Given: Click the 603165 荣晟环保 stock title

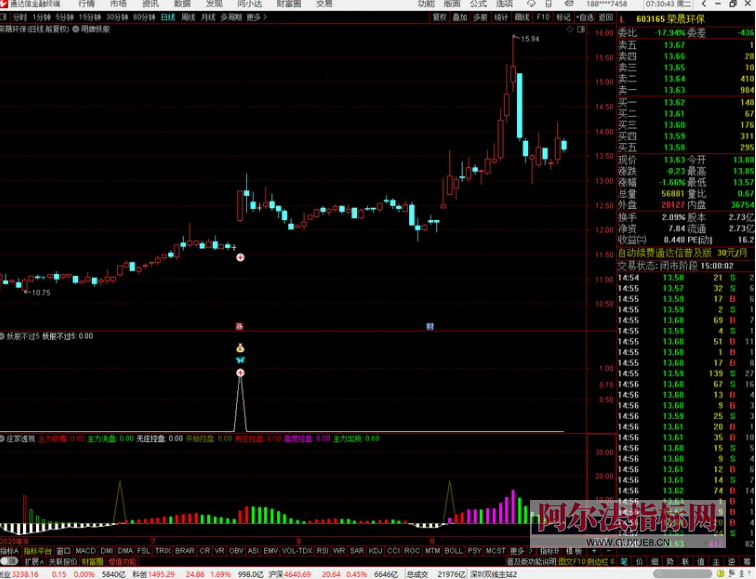Looking at the screenshot, I should coord(670,19).
